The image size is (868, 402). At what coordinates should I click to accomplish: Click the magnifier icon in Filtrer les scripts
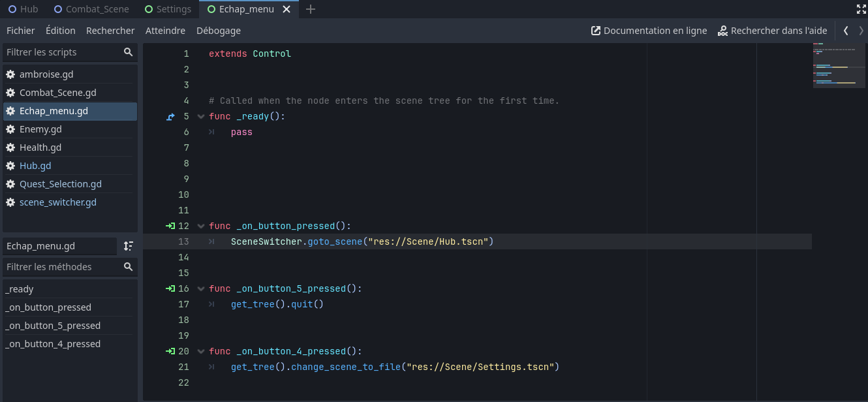(129, 52)
